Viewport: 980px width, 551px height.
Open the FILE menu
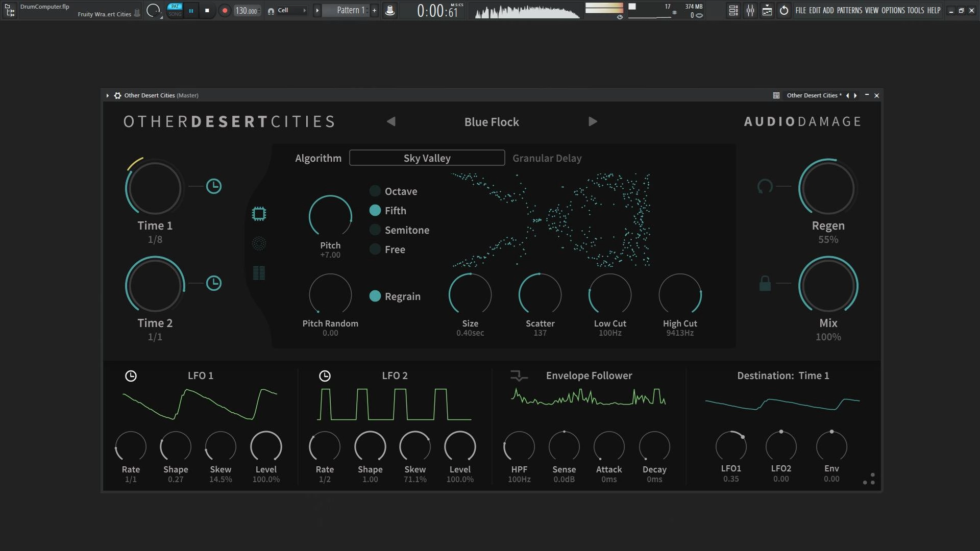point(801,10)
